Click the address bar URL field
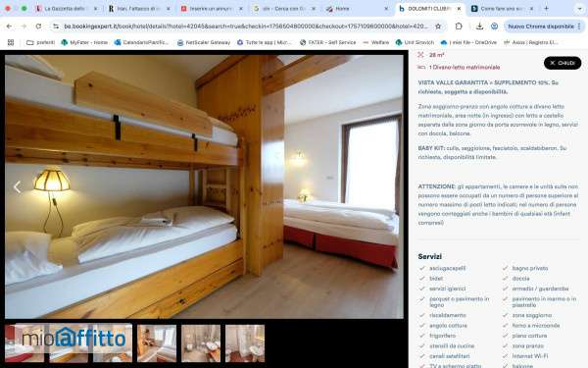 (246, 26)
